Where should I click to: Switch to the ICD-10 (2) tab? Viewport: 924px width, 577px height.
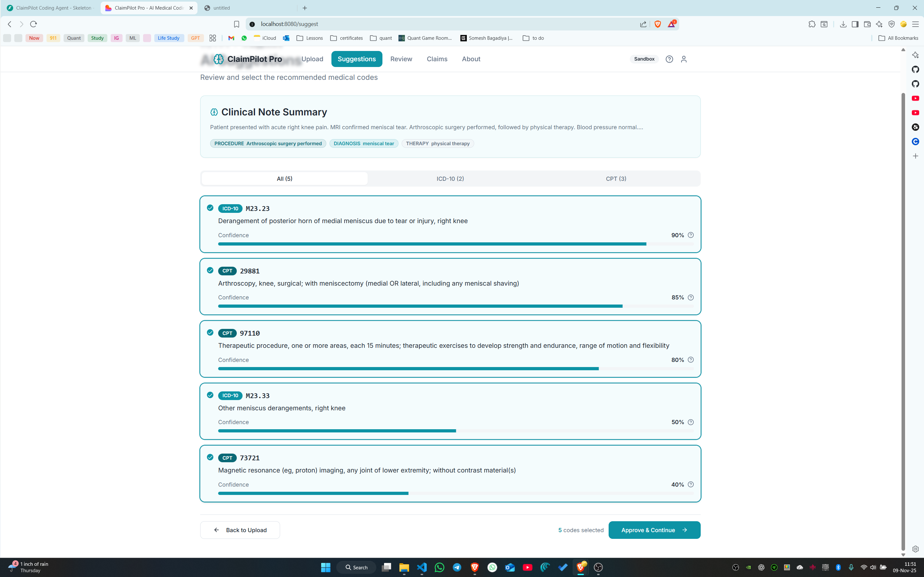click(450, 179)
